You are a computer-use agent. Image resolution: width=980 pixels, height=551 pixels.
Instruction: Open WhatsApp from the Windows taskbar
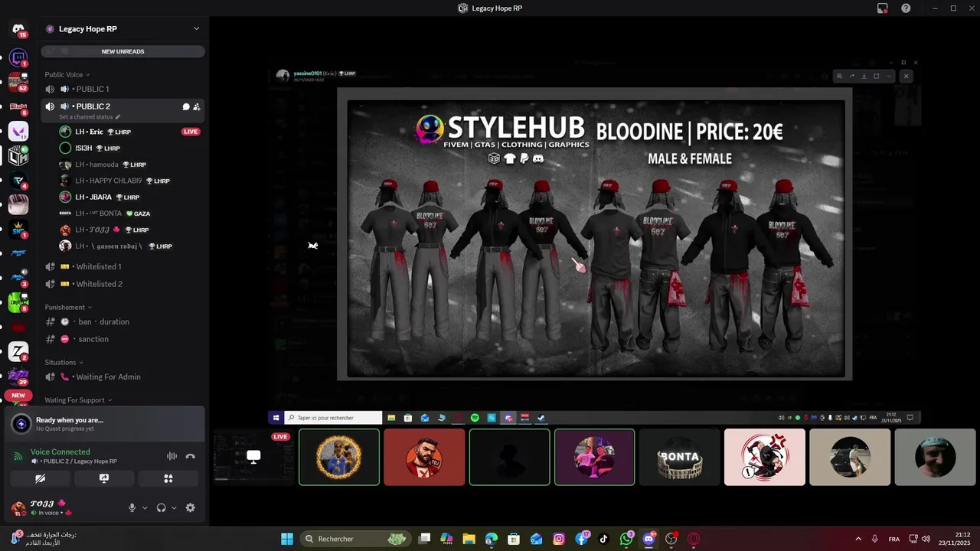626,539
